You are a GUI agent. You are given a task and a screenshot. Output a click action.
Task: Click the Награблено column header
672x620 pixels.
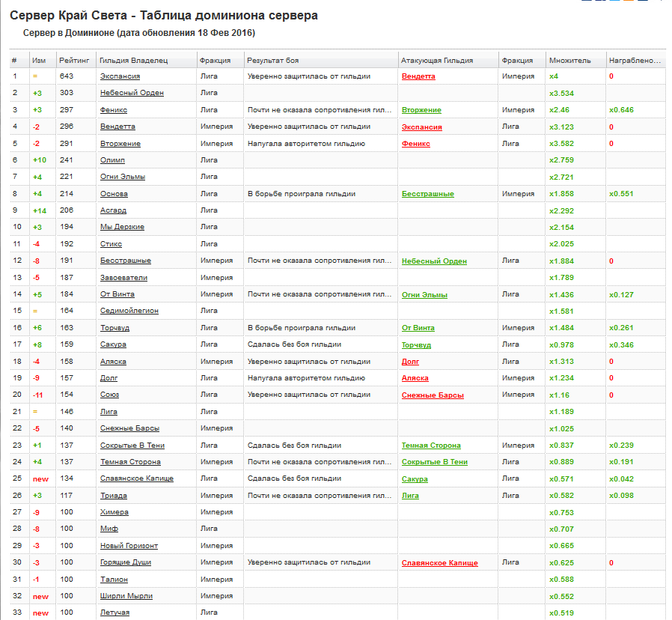(x=635, y=61)
